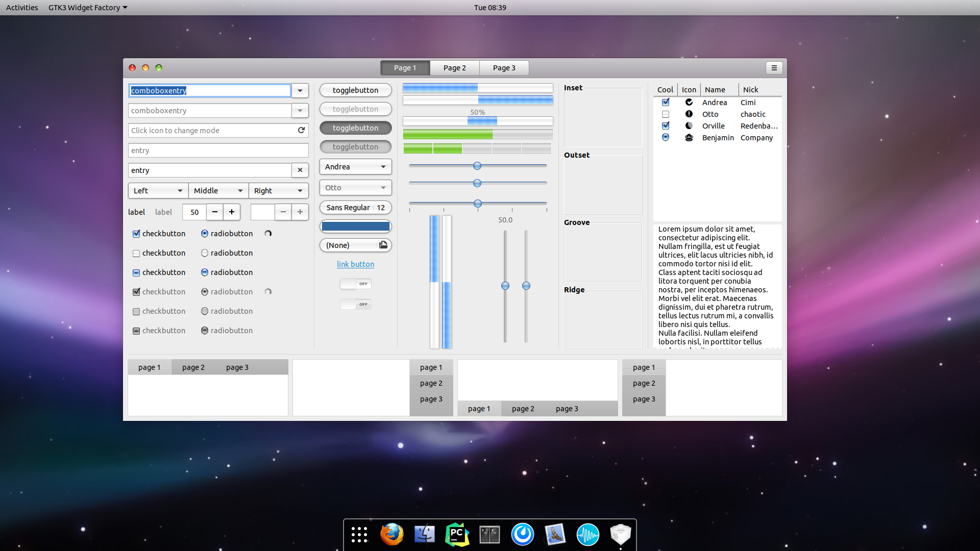The image size is (980, 551).
Task: Click the plus stepper next to the 50 value
Action: tap(232, 212)
